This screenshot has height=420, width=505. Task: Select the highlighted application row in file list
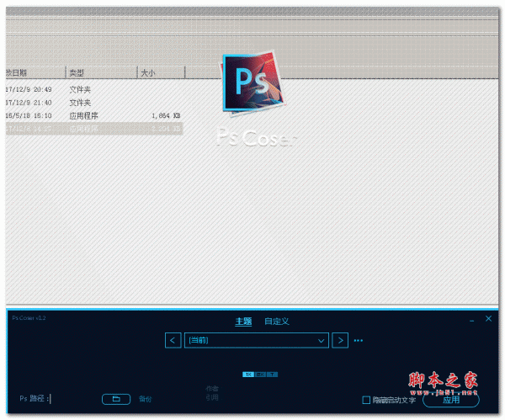[x=94, y=129]
